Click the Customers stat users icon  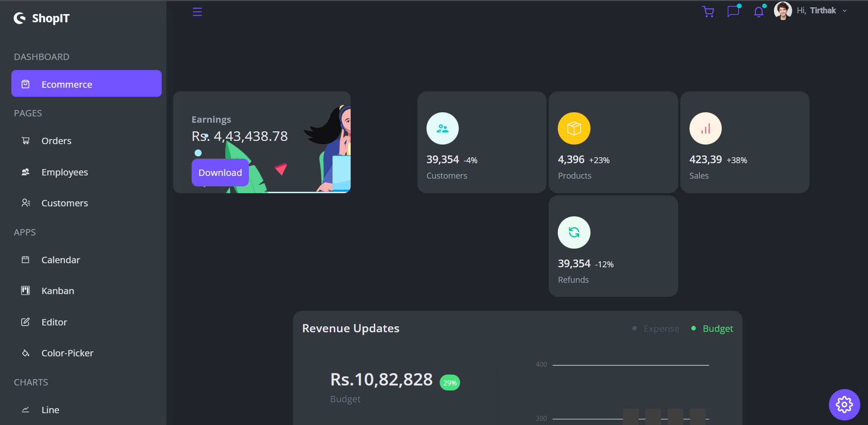(442, 129)
